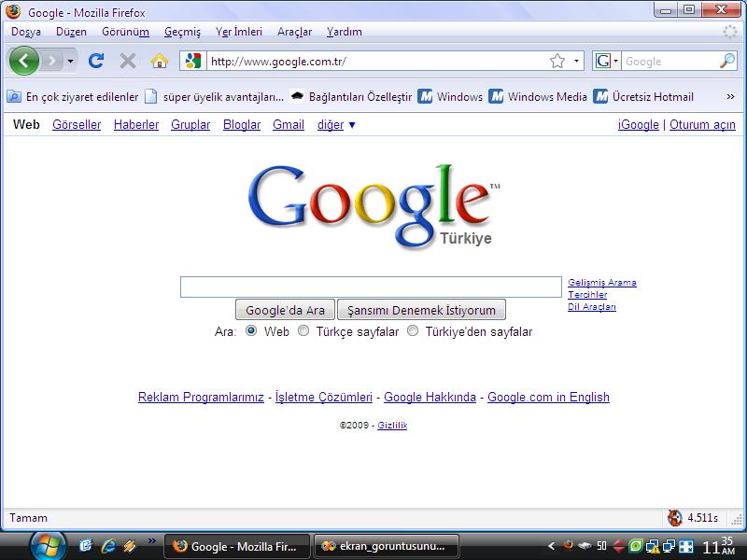Open the Gelişmiş Arama link

601,283
